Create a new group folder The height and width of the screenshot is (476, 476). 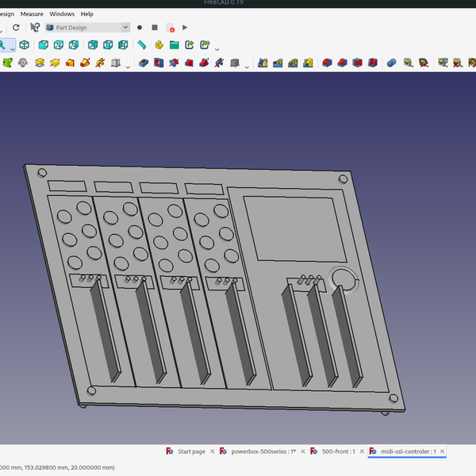coord(174,45)
